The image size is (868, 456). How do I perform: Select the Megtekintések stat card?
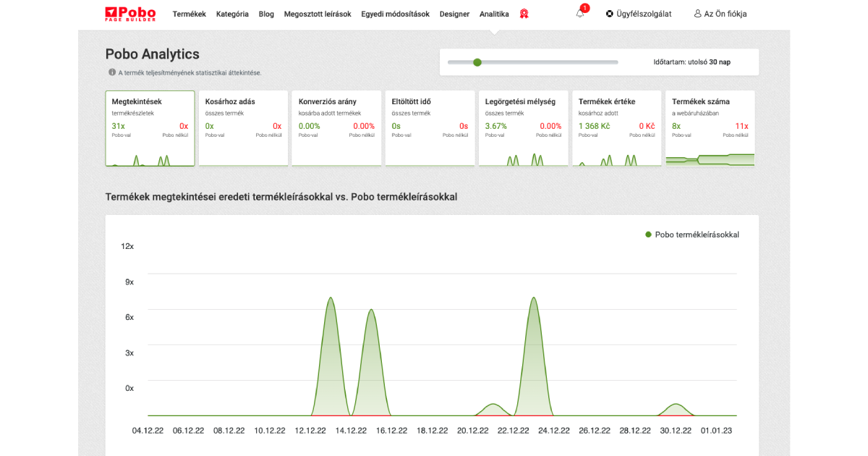coord(150,128)
